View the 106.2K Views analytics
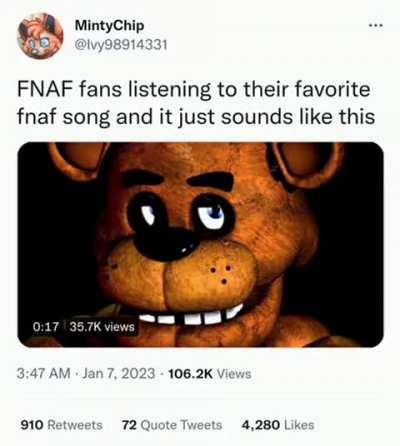The height and width of the screenshot is (446, 400). [x=210, y=373]
